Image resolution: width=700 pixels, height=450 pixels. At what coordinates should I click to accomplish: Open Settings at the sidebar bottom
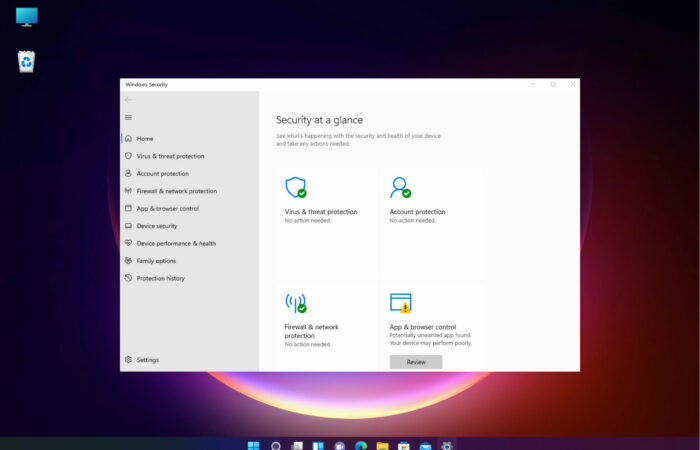190,360
